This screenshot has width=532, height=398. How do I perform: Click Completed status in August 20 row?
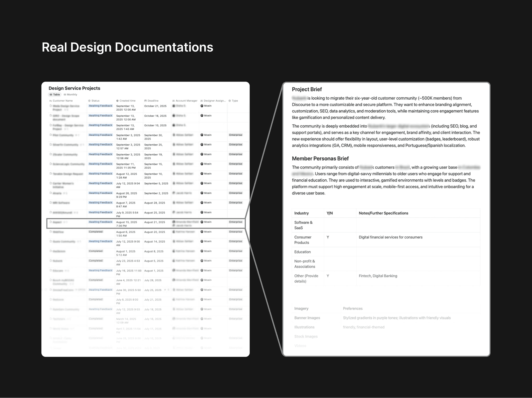[x=96, y=232]
